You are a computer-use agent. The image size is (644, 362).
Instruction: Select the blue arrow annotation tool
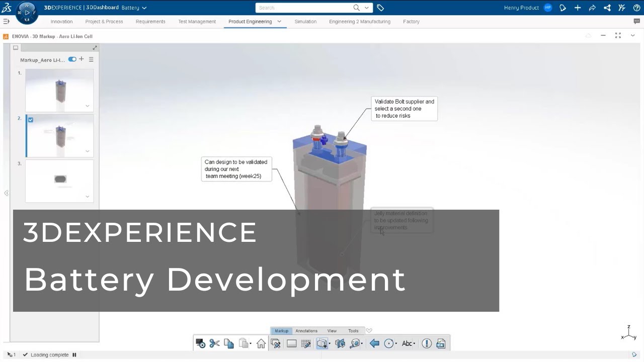point(374,343)
